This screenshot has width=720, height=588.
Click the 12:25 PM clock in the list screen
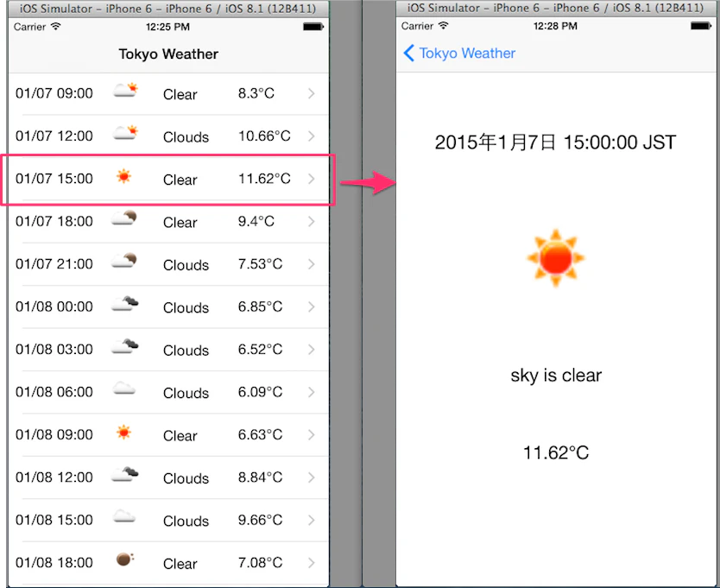pyautogui.click(x=168, y=27)
